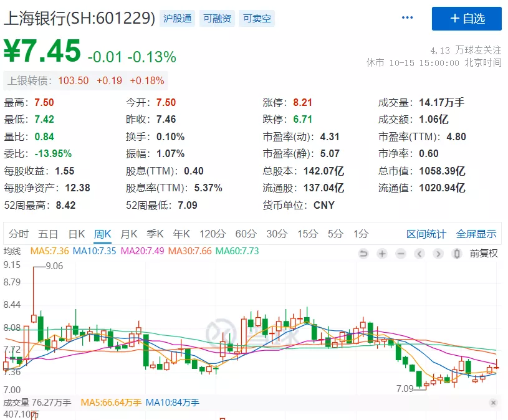
Task: Select the 1分 interval tab
Action: pyautogui.click(x=361, y=234)
